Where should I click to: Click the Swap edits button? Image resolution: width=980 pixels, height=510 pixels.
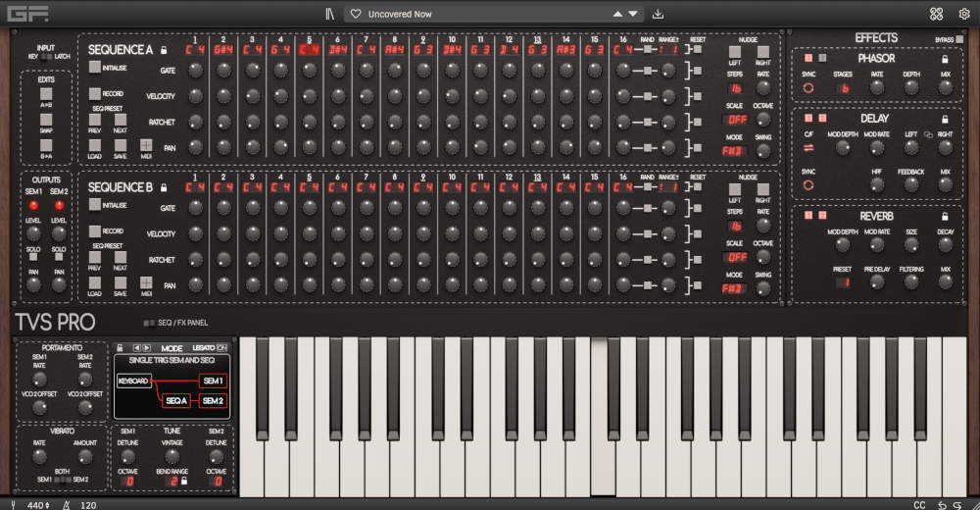46,120
